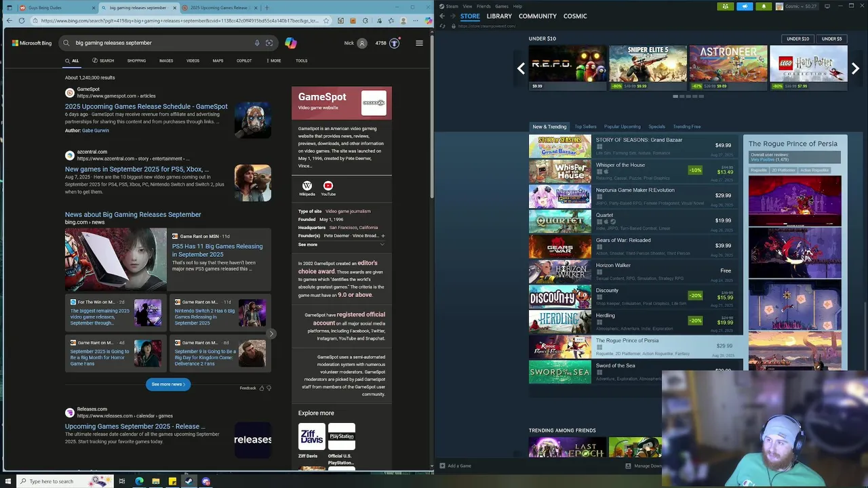Open 2025 Upcoming Games Release Schedule link
Screen dimensions: 868x488
(x=146, y=106)
